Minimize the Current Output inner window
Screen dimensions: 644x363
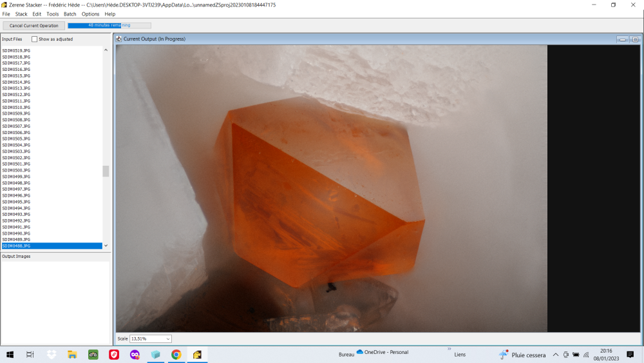623,39
